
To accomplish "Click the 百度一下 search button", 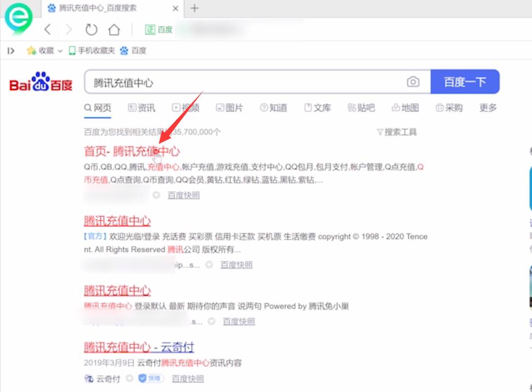I will pyautogui.click(x=465, y=82).
